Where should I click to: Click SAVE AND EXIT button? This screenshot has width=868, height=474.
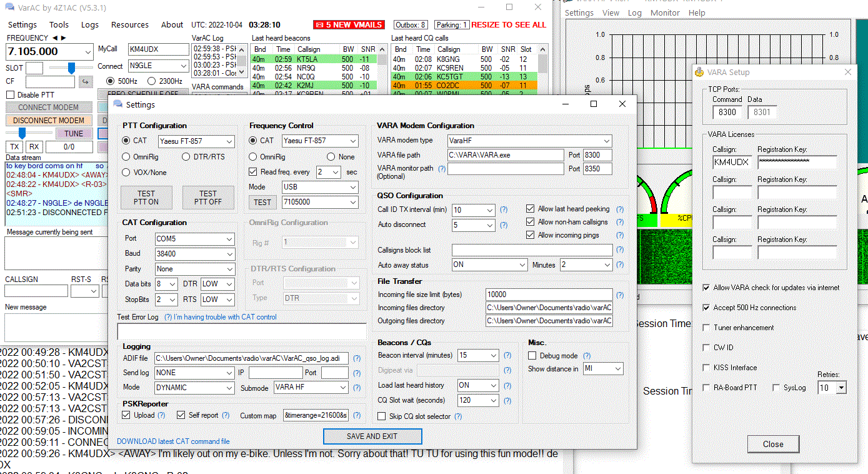(x=372, y=436)
